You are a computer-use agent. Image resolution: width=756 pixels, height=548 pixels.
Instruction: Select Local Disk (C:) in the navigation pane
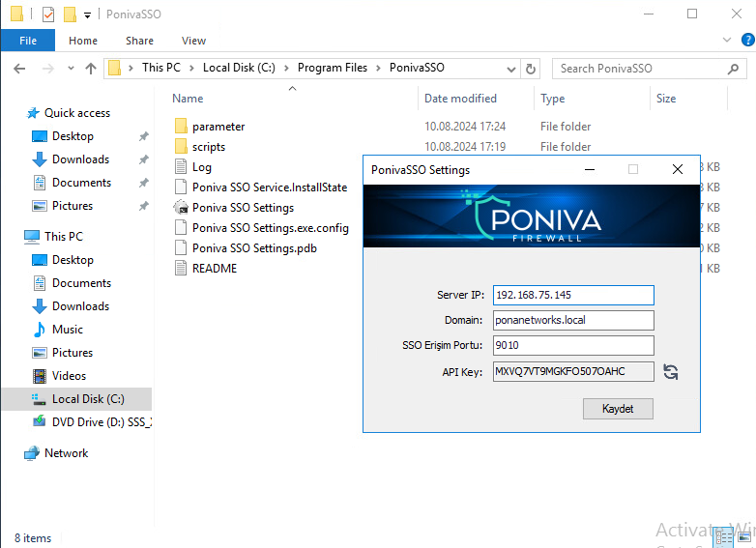pos(88,398)
